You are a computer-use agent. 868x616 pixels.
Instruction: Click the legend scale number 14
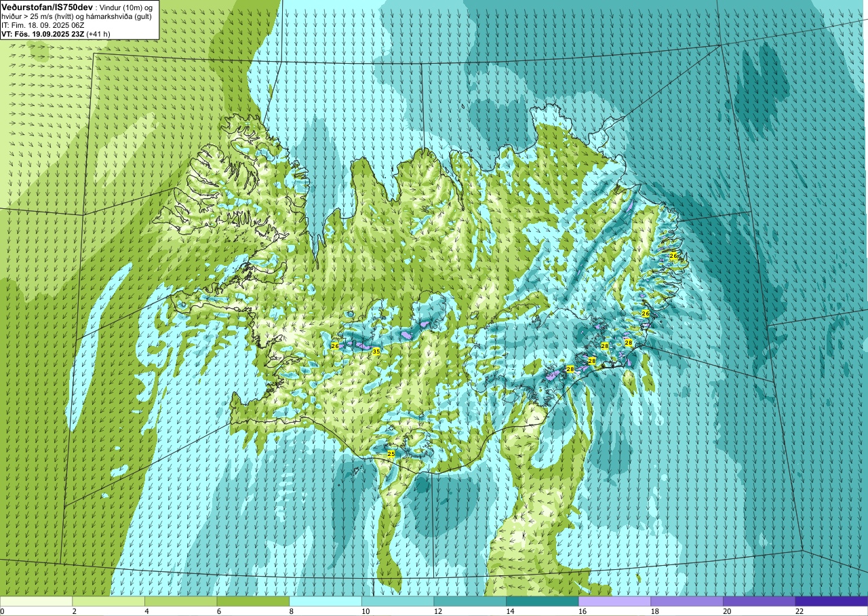tap(511, 611)
